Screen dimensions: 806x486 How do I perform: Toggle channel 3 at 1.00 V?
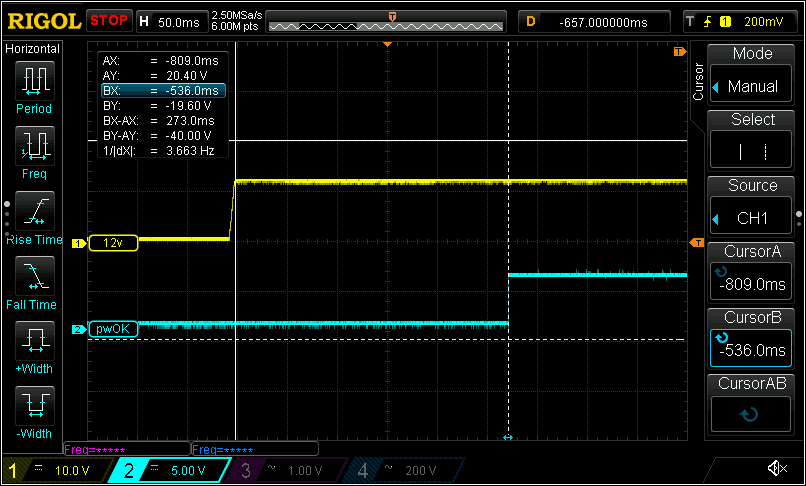point(288,470)
